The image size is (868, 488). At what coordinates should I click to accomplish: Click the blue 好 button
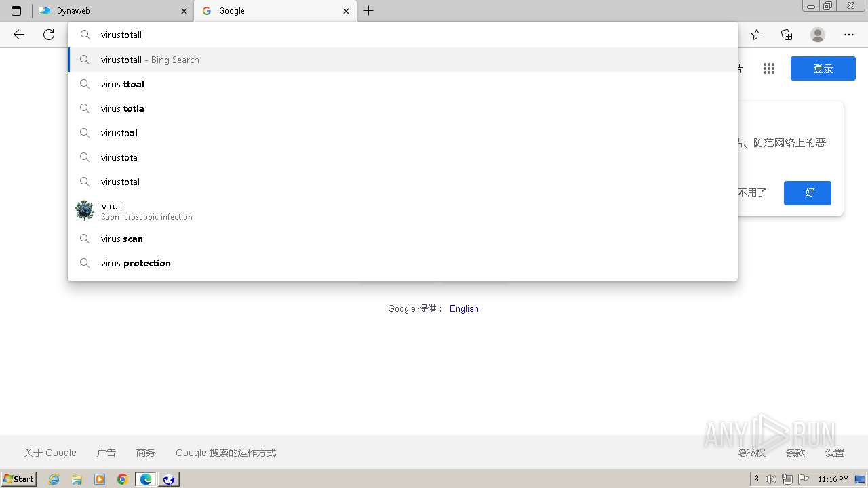[808, 192]
